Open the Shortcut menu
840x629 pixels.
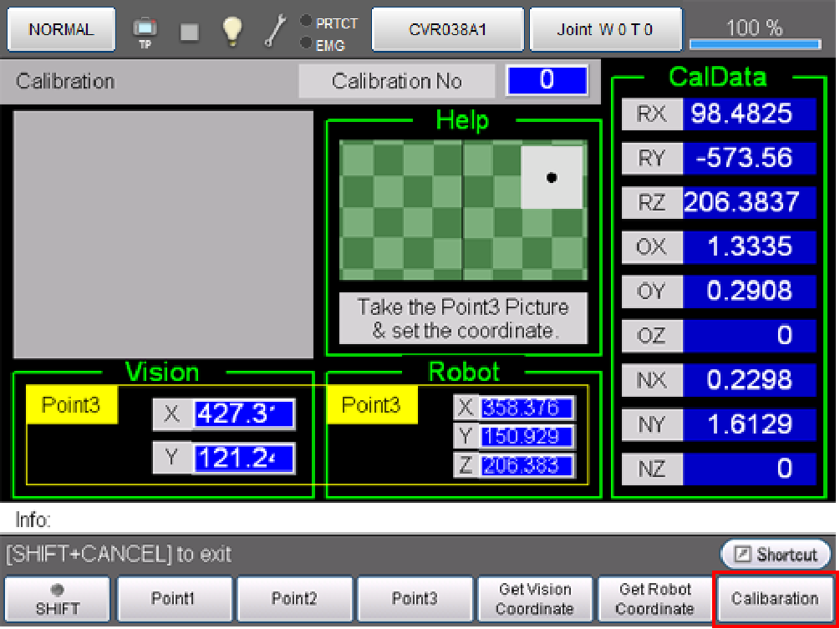[776, 555]
